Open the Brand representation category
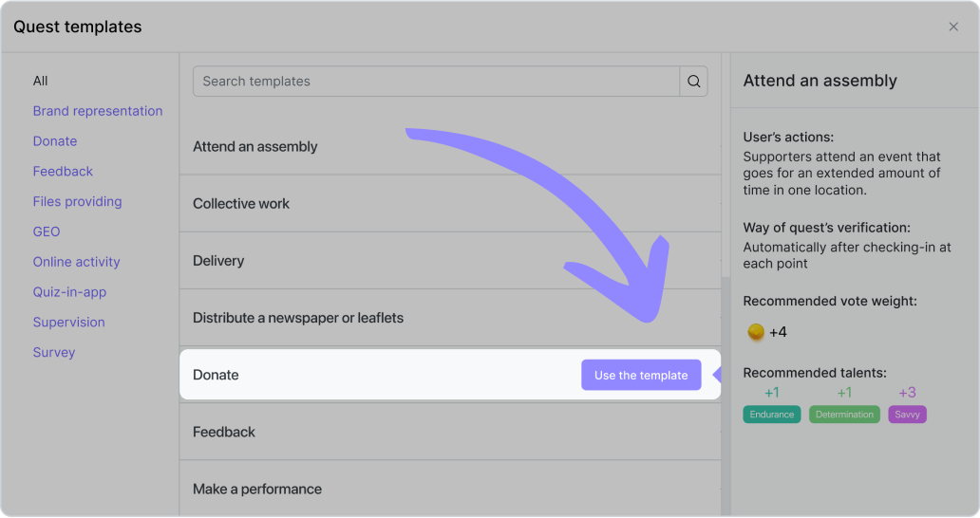The width and height of the screenshot is (980, 518). click(98, 111)
